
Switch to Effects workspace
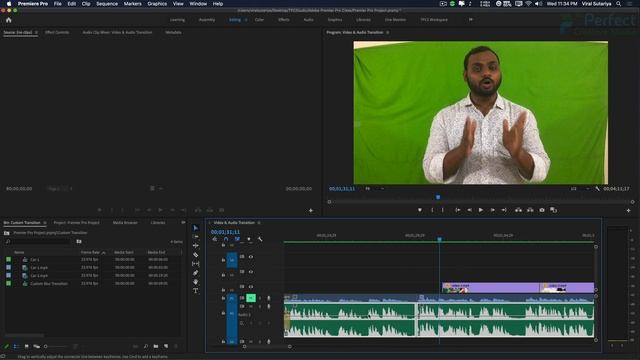(284, 20)
